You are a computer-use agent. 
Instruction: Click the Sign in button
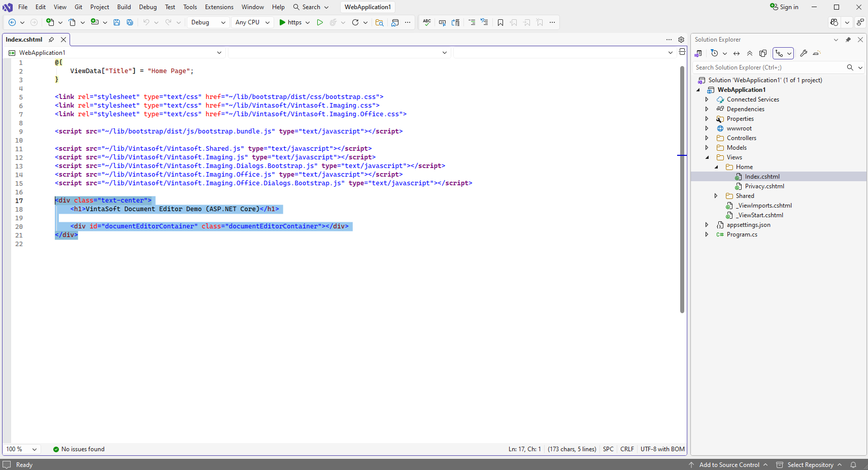pos(784,7)
